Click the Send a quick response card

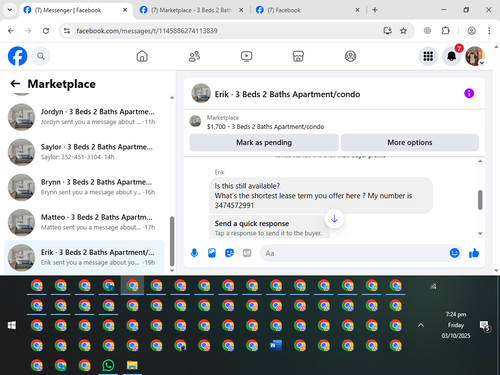tap(269, 227)
